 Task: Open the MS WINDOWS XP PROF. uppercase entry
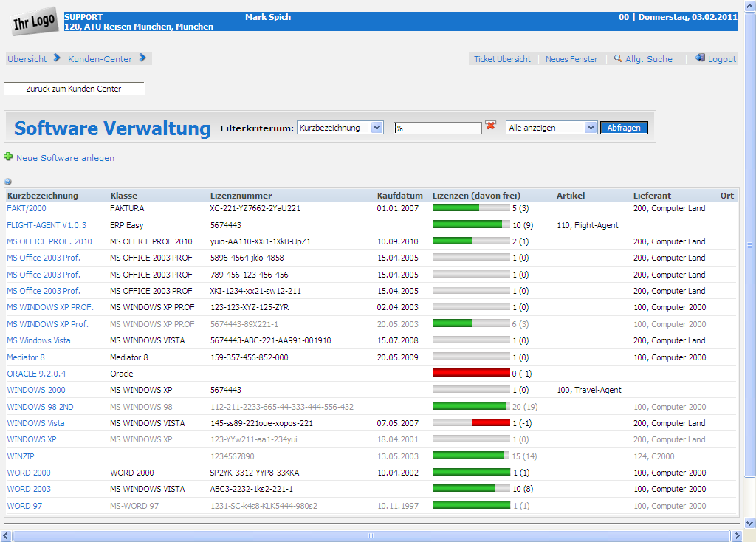pyautogui.click(x=50, y=307)
